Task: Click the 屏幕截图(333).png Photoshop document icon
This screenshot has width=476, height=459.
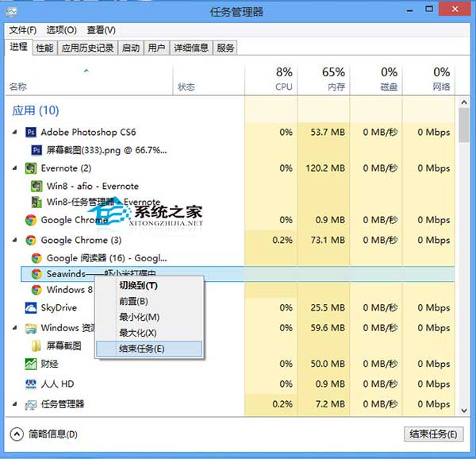Action: point(36,150)
